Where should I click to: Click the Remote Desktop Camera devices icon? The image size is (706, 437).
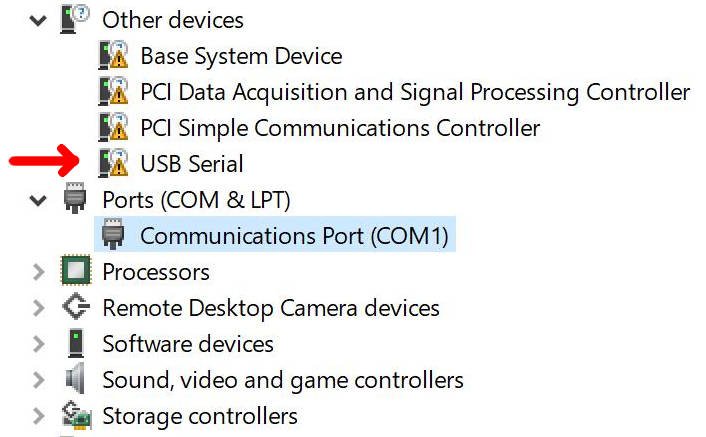click(x=75, y=307)
